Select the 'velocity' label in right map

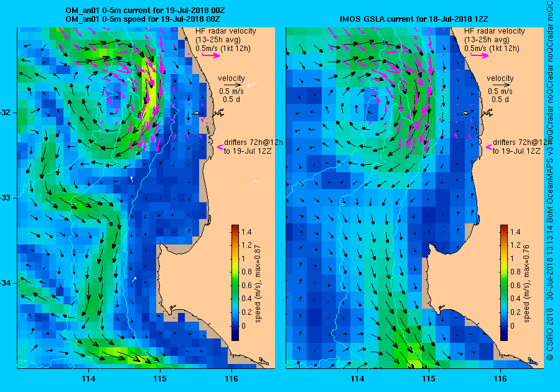pos(500,78)
